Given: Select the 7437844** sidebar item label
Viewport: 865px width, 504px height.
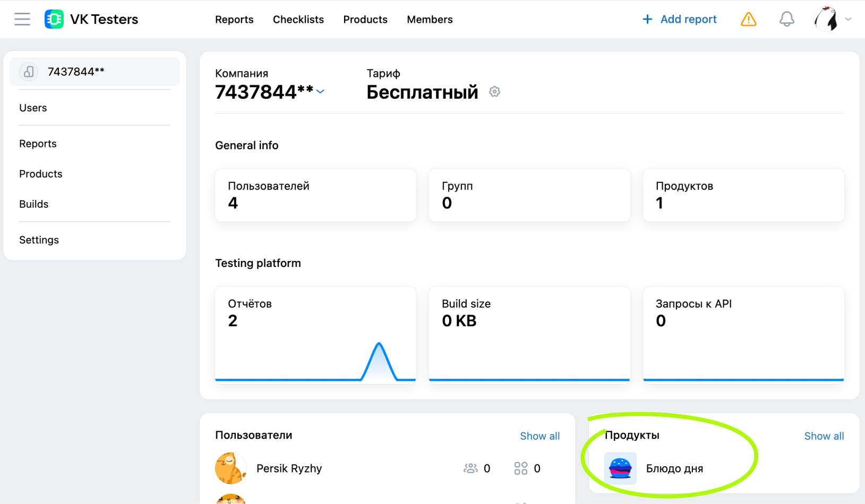Looking at the screenshot, I should pyautogui.click(x=76, y=72).
